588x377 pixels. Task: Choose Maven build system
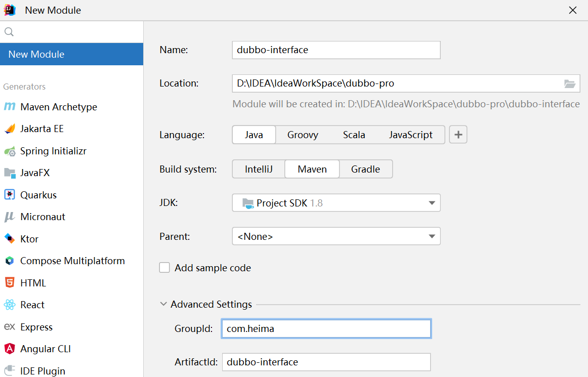click(312, 169)
